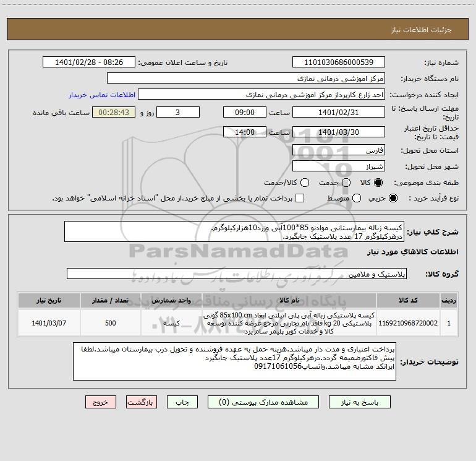Click the buyer notes textbox
Screen dimensions: 476x461
pos(235,361)
